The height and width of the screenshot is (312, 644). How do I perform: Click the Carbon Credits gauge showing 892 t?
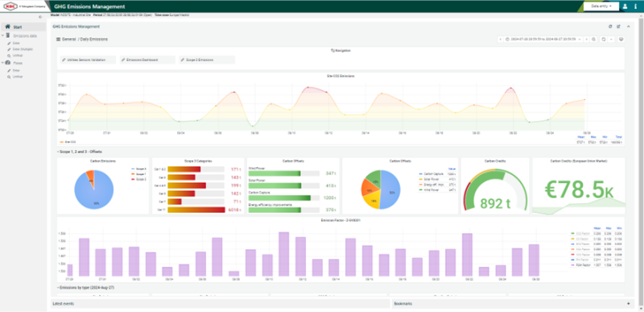(x=495, y=191)
